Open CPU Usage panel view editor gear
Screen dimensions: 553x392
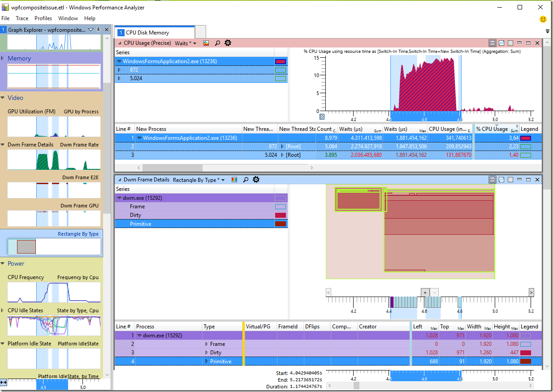pos(228,43)
